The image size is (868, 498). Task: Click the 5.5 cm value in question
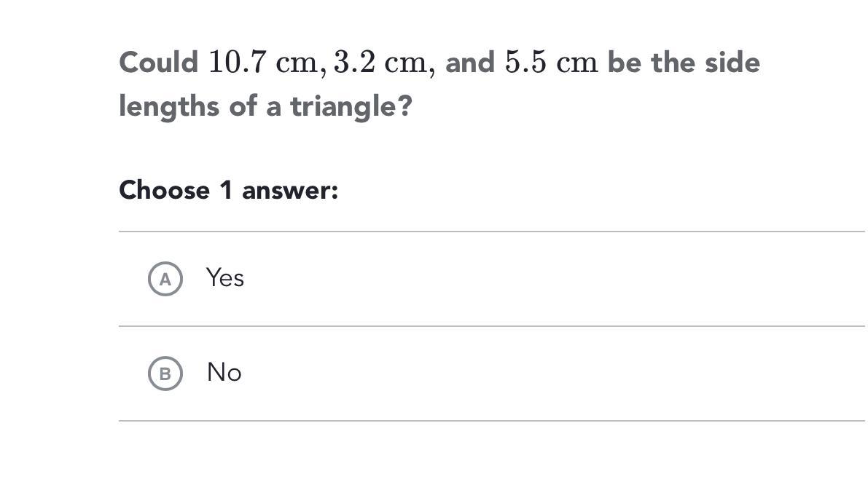point(551,63)
